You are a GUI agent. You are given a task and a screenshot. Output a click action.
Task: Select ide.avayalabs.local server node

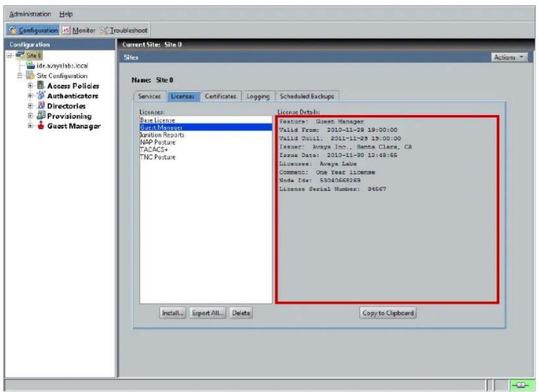pyautogui.click(x=62, y=65)
